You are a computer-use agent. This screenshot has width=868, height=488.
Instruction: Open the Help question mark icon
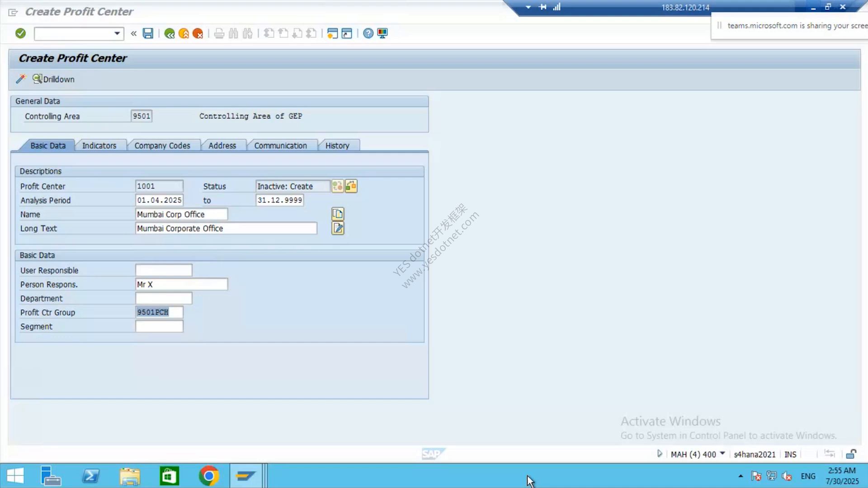click(x=368, y=33)
